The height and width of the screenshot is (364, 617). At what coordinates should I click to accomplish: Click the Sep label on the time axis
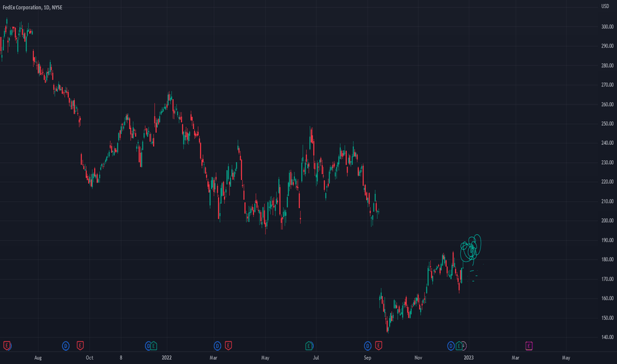(367, 357)
